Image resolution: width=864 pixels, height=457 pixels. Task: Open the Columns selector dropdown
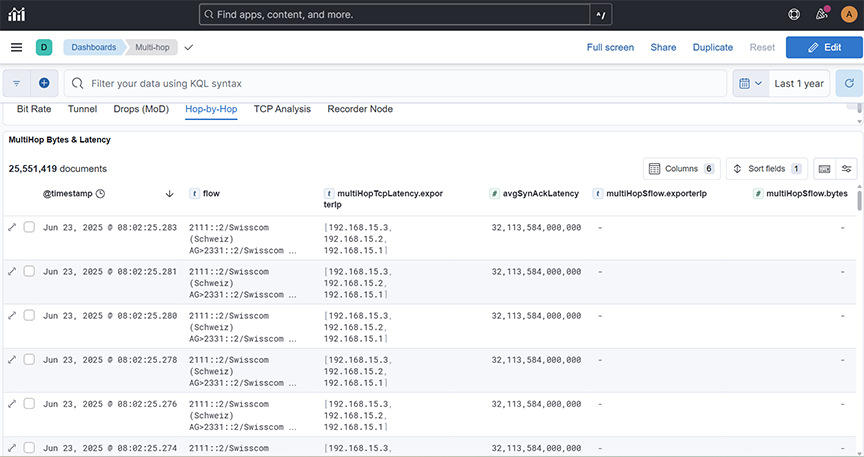tap(681, 169)
